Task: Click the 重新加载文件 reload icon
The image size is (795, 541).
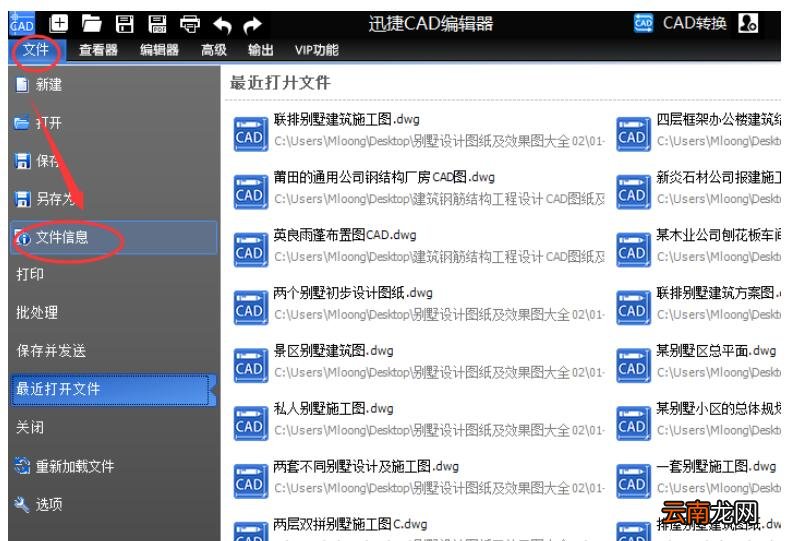Action: (22, 465)
